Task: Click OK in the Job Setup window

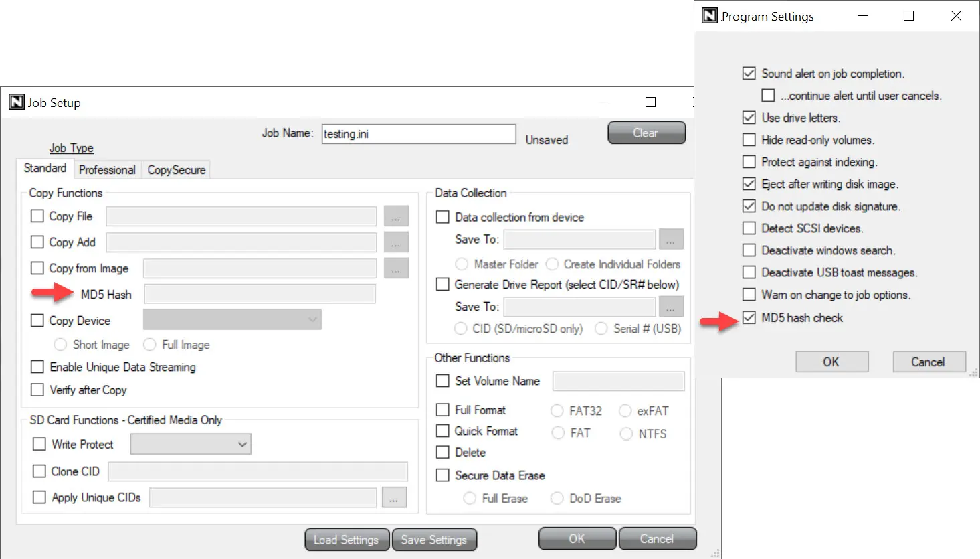Action: click(577, 538)
